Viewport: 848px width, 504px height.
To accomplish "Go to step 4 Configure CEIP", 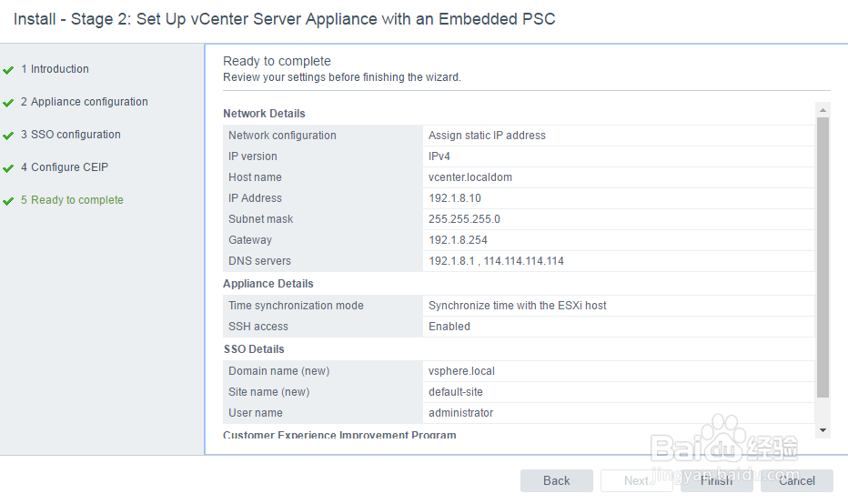I will coord(65,167).
